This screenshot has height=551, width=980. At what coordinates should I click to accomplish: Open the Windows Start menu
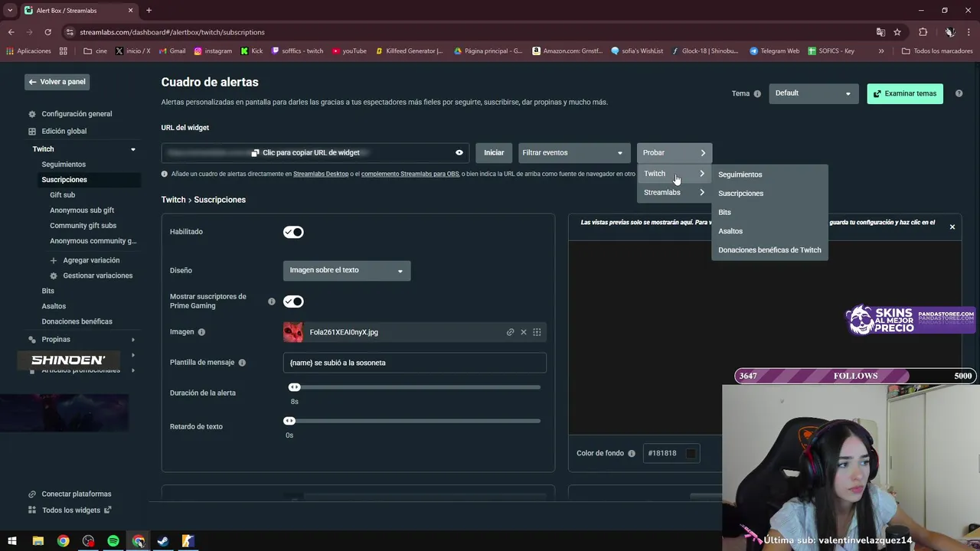(x=12, y=541)
